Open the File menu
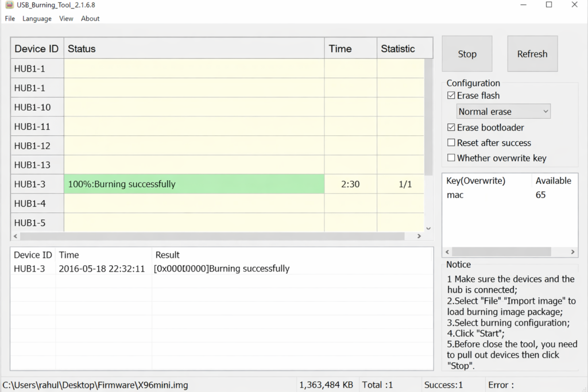This screenshot has width=588, height=392. click(10, 18)
